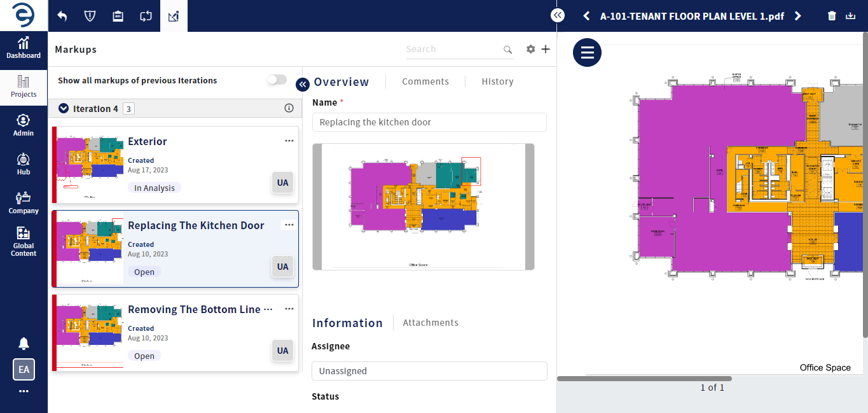
Task: Open the Dashboard from the sidebar
Action: [24, 48]
